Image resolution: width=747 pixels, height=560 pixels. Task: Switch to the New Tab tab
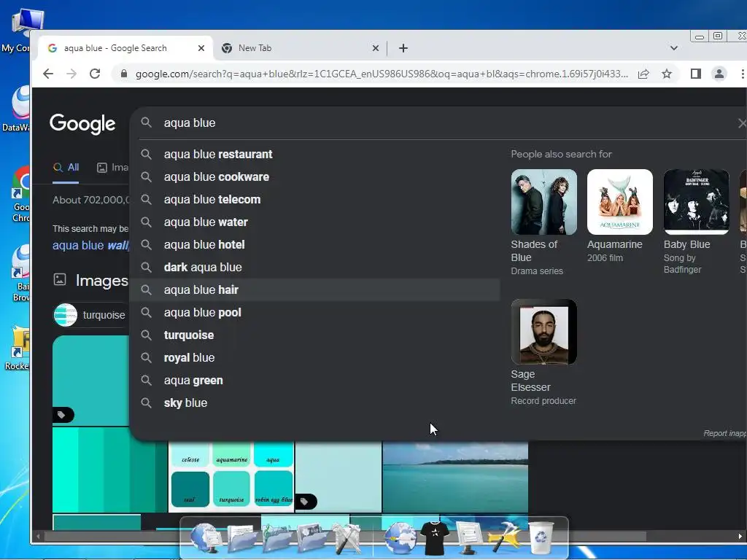(x=300, y=48)
